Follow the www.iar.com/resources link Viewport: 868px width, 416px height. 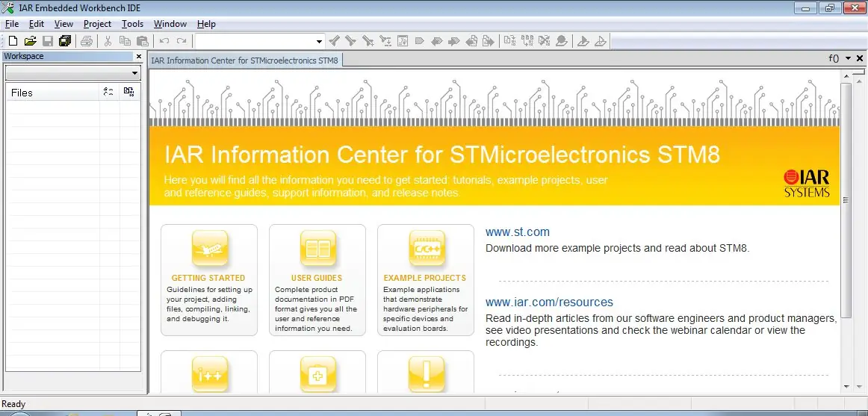pos(549,302)
